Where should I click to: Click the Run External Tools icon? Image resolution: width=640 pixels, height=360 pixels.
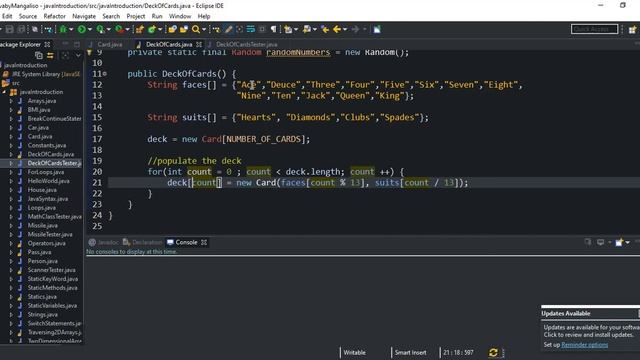119,29
